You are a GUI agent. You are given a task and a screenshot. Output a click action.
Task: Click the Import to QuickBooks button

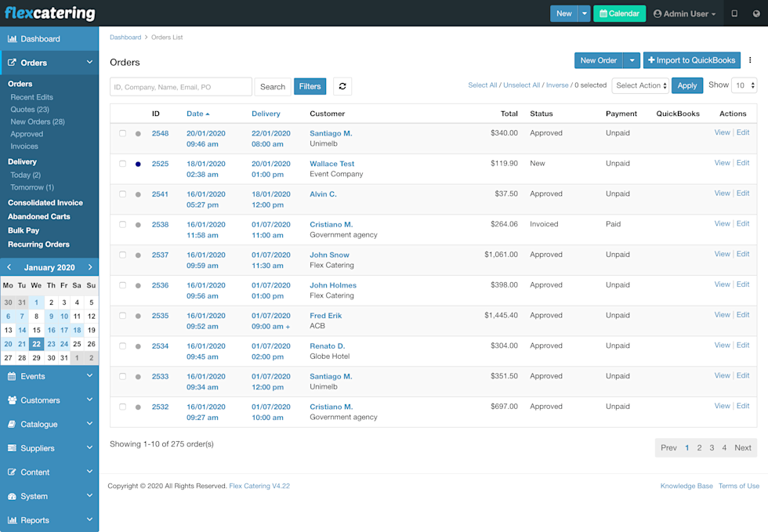point(692,60)
